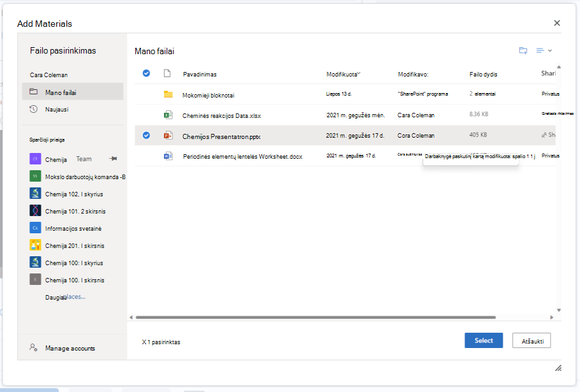Open Naujausi recent files

pyautogui.click(x=57, y=110)
